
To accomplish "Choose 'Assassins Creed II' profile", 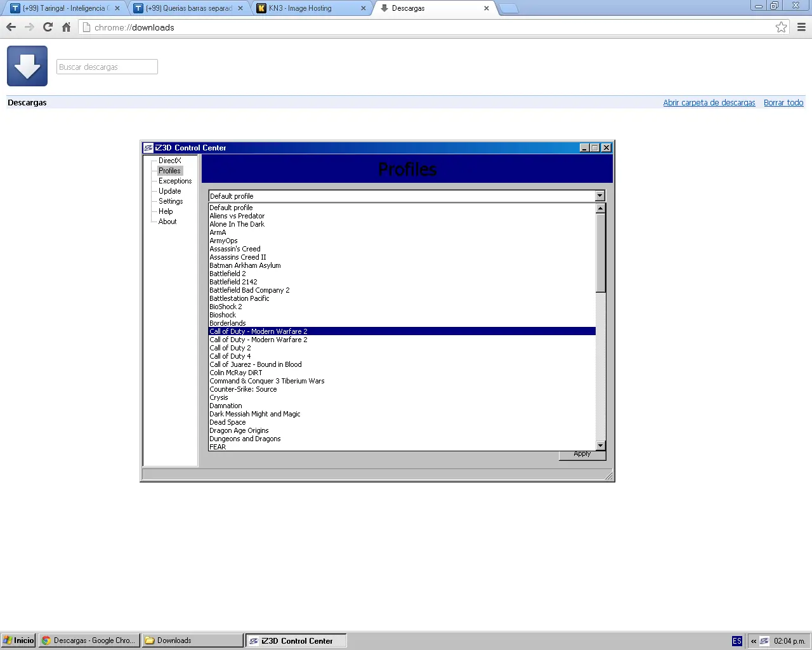I will pos(402,257).
